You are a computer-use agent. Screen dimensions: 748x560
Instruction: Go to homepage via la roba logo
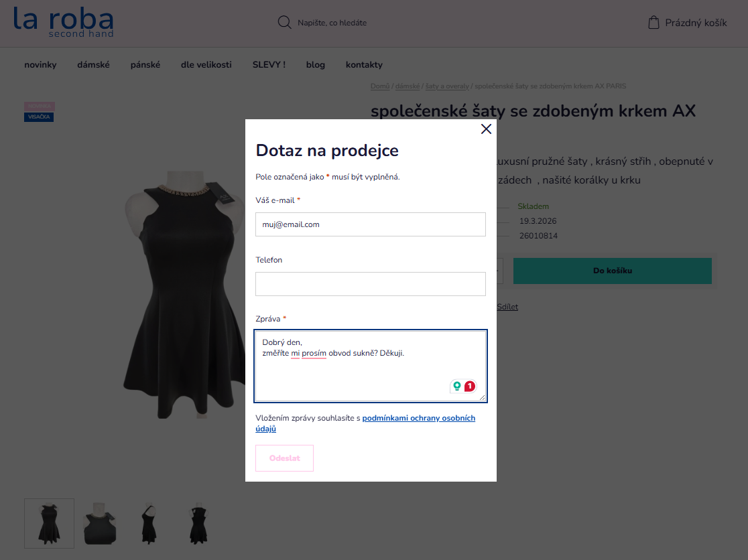point(63,23)
